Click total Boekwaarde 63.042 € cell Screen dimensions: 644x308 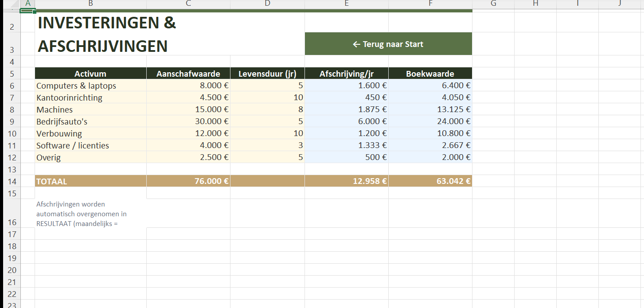tap(430, 181)
